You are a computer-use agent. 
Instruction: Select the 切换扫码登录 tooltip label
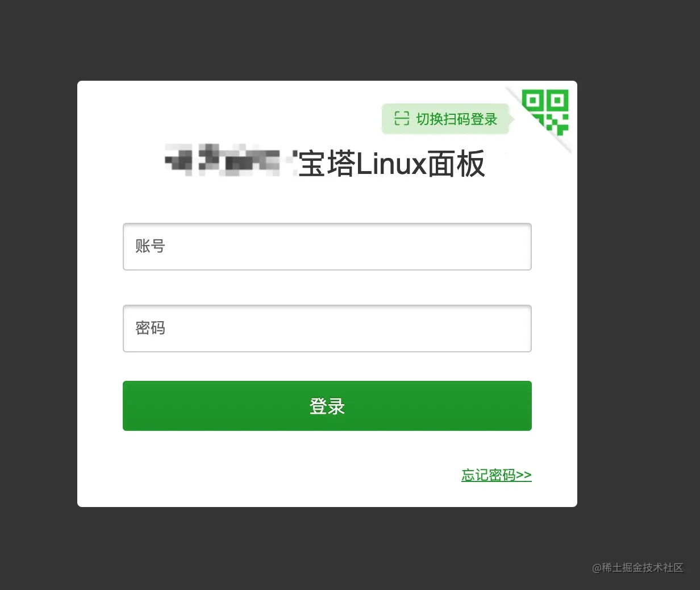pos(457,119)
